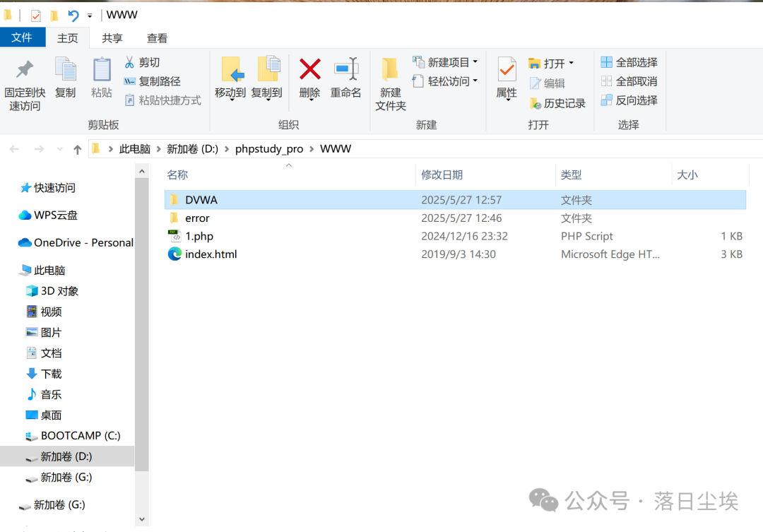Sort by the Size (大小) column header
The width and height of the screenshot is (763, 532).
(687, 175)
